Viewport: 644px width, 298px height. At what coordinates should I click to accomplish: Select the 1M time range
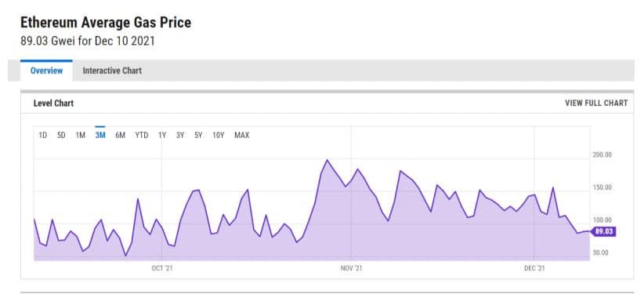[x=81, y=135]
